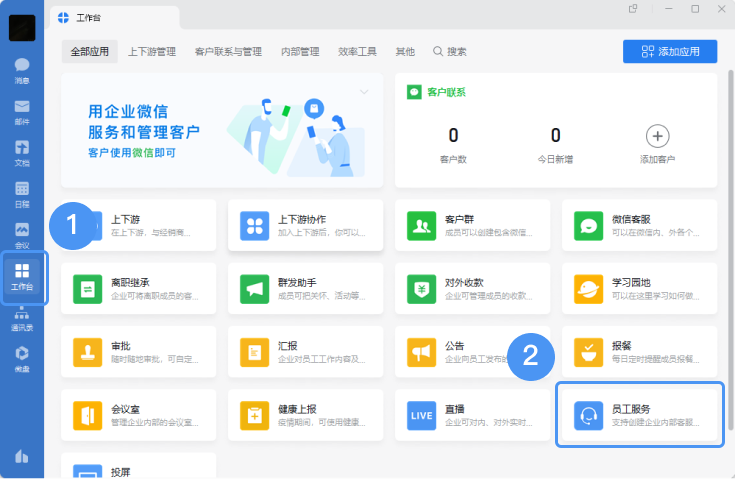Click the 搜索 search field
Viewport: 735px width, 479px height.
[450, 52]
